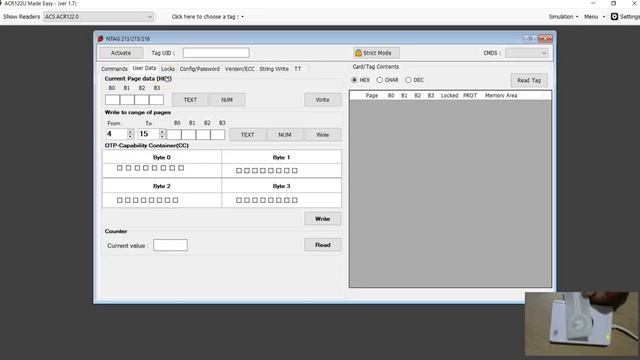Open the Version/ECC tab
640x360 pixels.
click(x=240, y=69)
